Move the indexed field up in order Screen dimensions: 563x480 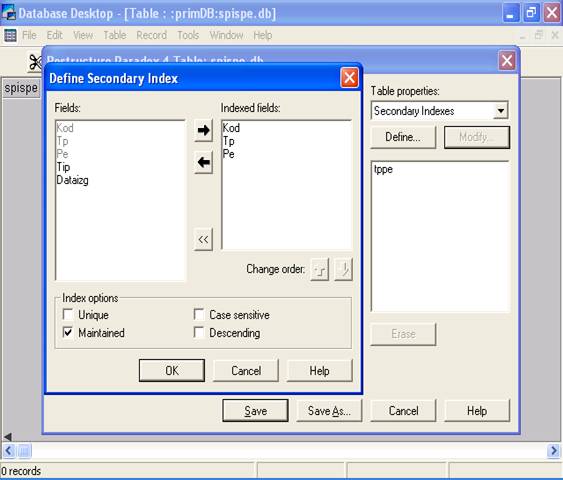coord(320,269)
